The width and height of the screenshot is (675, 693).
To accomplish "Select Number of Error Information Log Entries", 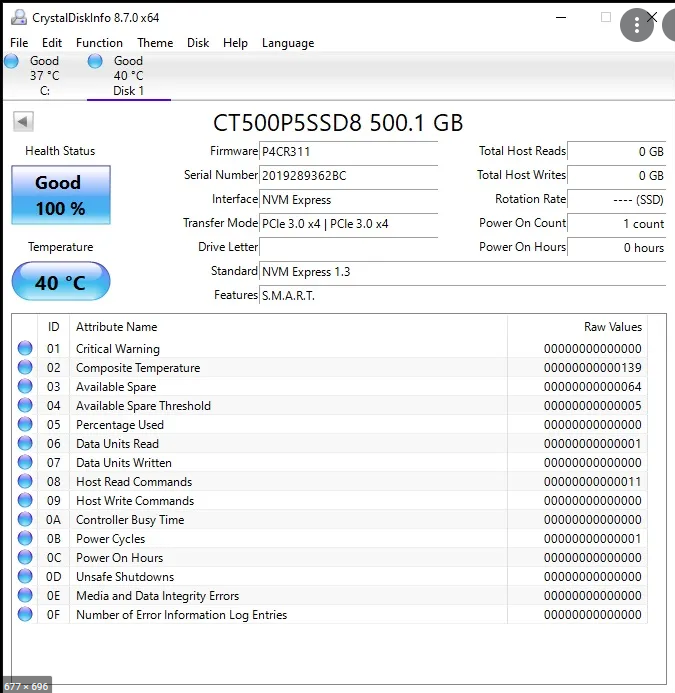I will pos(181,615).
